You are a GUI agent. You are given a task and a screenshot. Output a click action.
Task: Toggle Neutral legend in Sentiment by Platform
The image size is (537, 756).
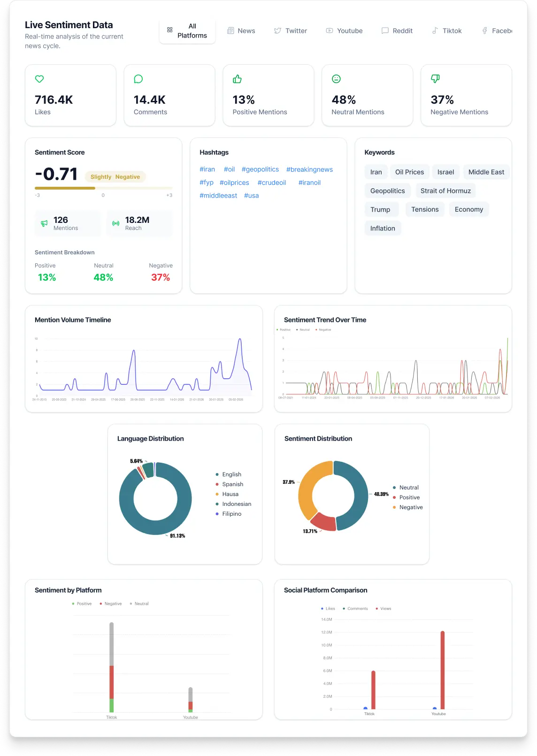click(x=141, y=604)
